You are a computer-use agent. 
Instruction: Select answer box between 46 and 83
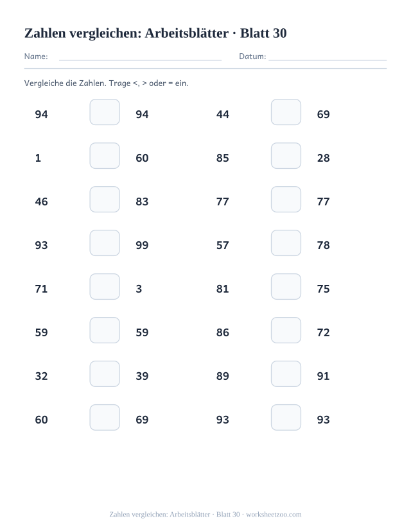(105, 199)
